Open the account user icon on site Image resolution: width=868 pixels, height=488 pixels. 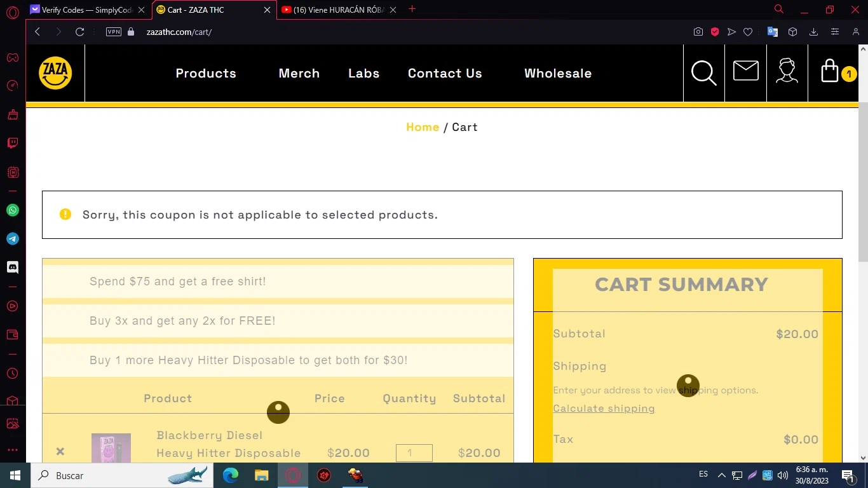(787, 71)
